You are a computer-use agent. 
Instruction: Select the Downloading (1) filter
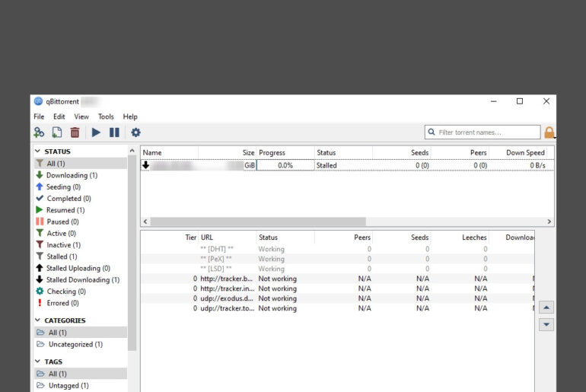pos(81,175)
